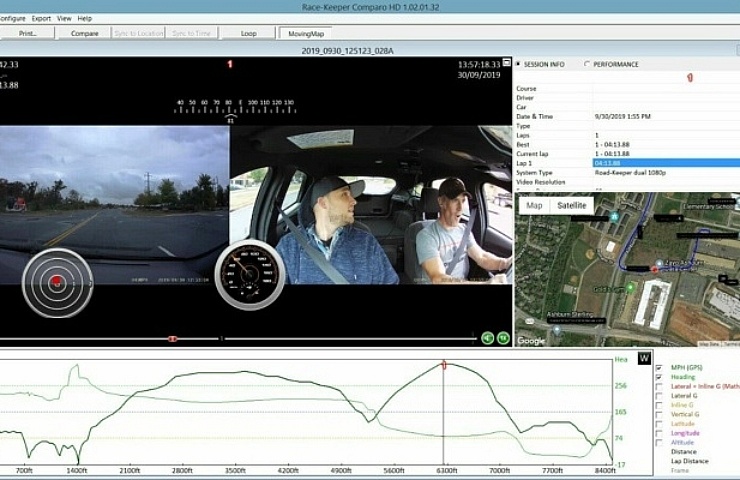The height and width of the screenshot is (480, 740).
Task: Enable the Altitude checkbox
Action: pos(659,443)
